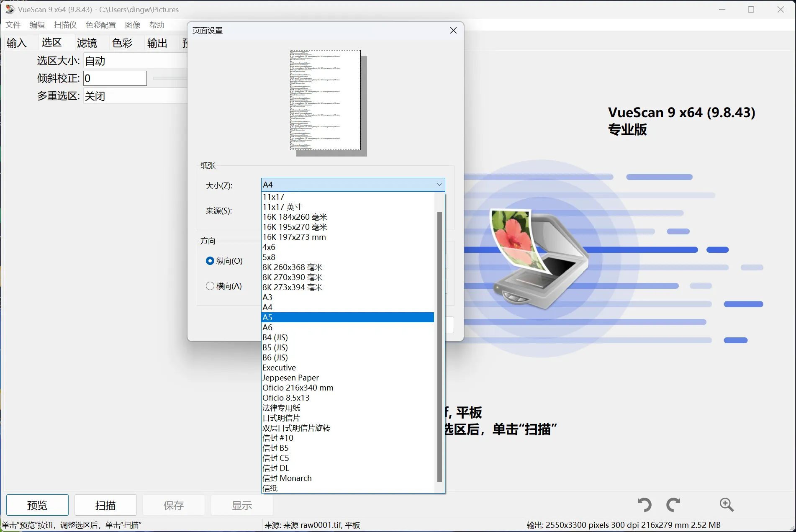Open the 色彩配置 menu
This screenshot has width=796, height=532.
(x=100, y=25)
